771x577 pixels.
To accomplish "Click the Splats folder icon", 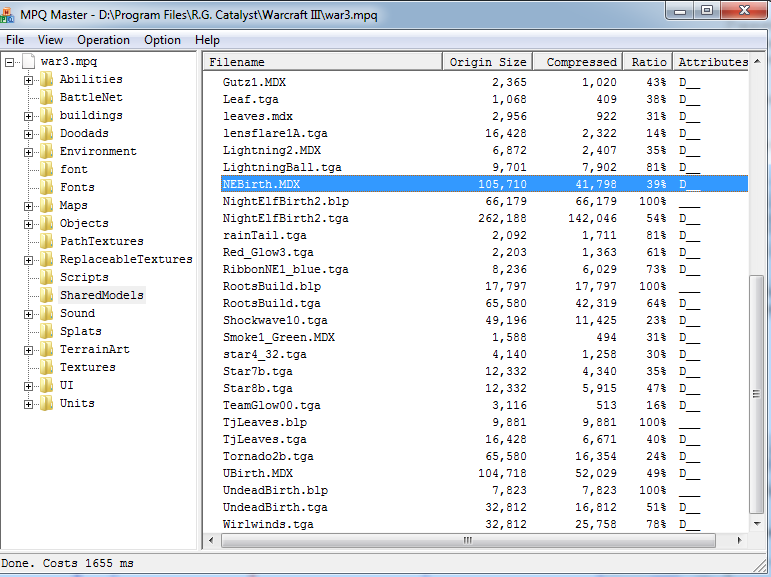I will pyautogui.click(x=46, y=331).
